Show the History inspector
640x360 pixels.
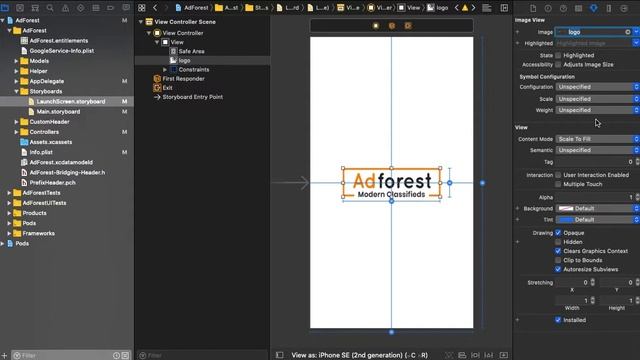click(548, 8)
